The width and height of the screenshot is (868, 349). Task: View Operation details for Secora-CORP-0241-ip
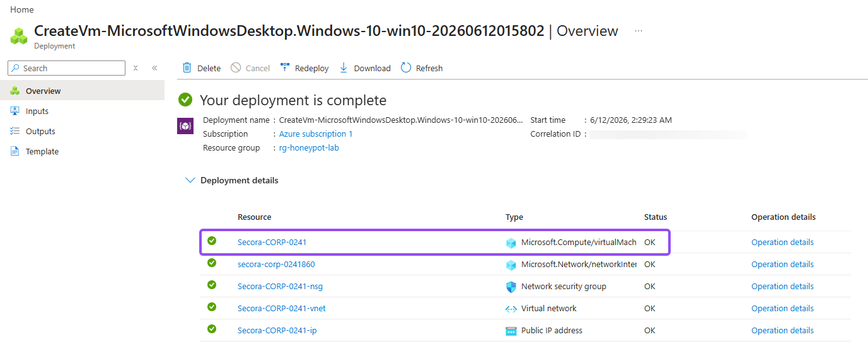tap(782, 330)
